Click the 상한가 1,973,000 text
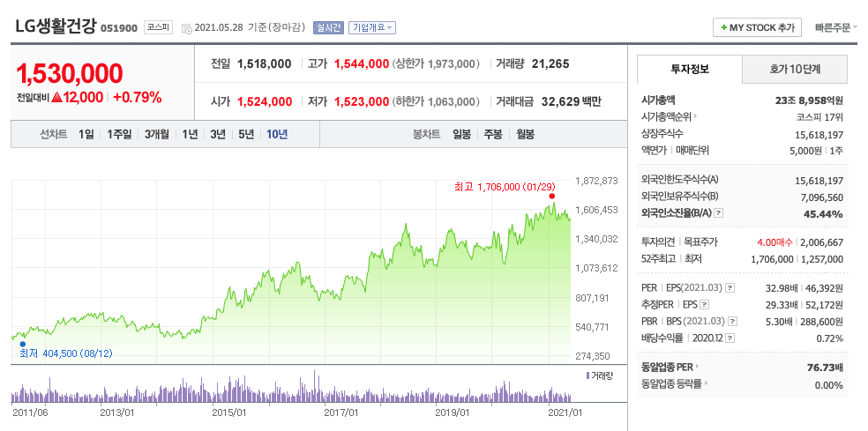This screenshot has width=868, height=431. (x=436, y=64)
